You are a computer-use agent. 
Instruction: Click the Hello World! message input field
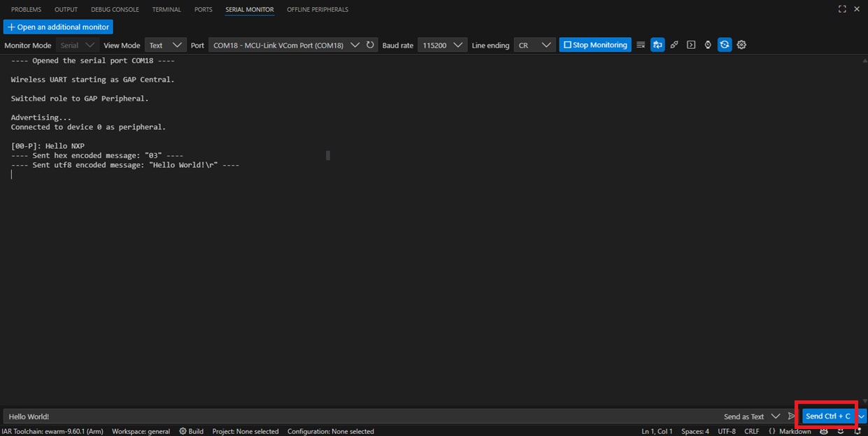pyautogui.click(x=280, y=416)
